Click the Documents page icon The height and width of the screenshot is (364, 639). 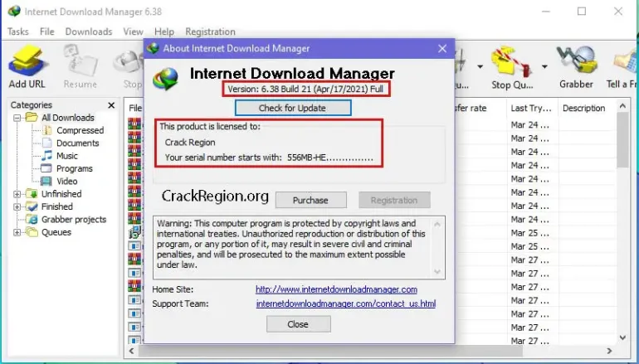(x=47, y=143)
